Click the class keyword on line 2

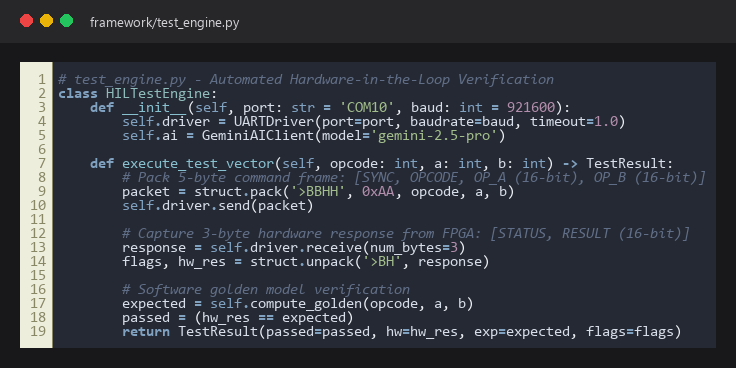(78, 93)
